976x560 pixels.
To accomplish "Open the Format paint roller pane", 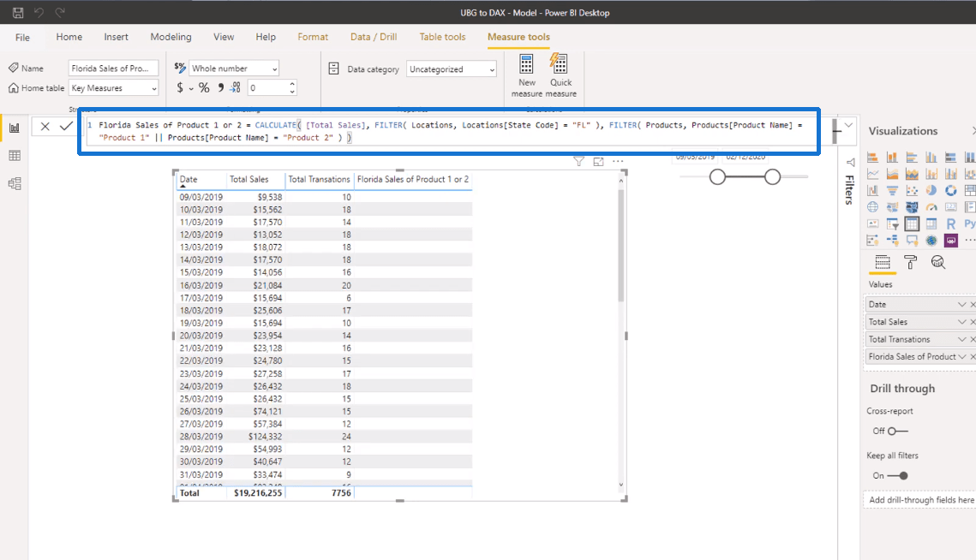I will [x=910, y=263].
